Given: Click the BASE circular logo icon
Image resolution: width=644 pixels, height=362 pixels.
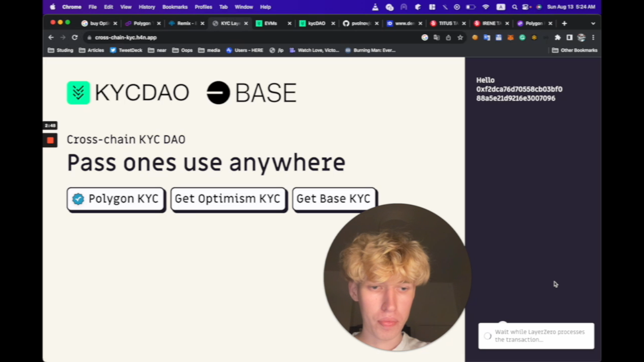Looking at the screenshot, I should (218, 93).
